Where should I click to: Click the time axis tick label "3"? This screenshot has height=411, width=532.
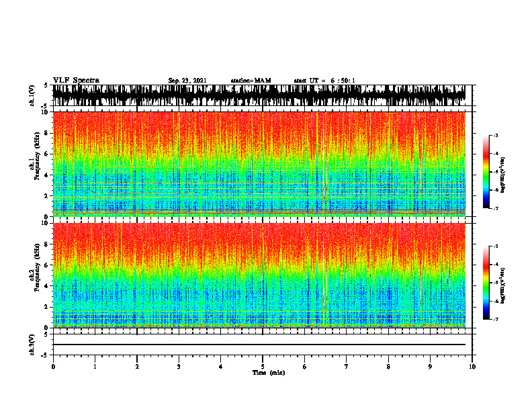pyautogui.click(x=179, y=367)
